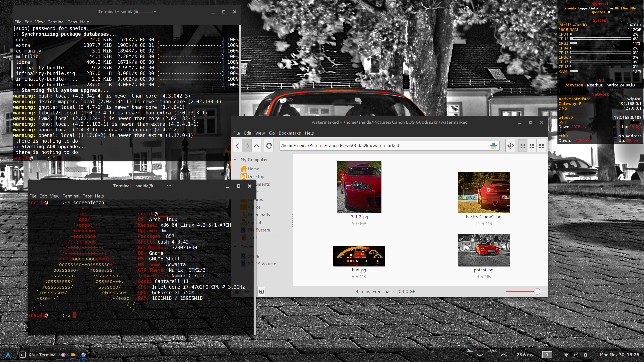Click the file name potest.jpg
644x362 pixels.
click(x=483, y=270)
